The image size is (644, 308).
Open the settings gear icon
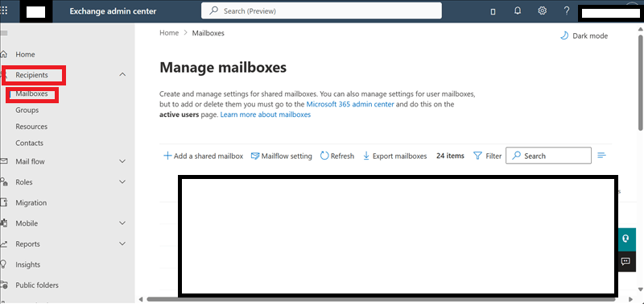click(542, 11)
